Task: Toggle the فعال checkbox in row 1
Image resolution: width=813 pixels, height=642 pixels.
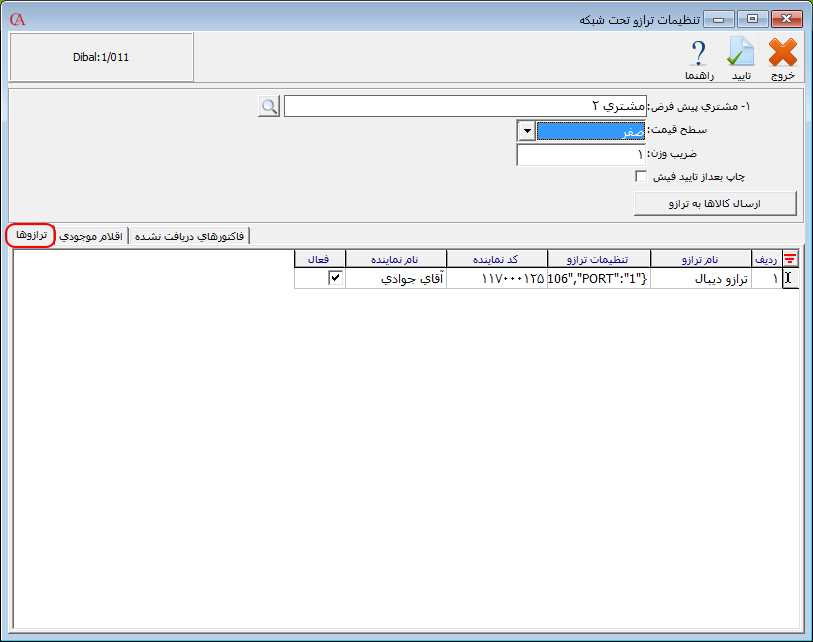Action: click(335, 279)
